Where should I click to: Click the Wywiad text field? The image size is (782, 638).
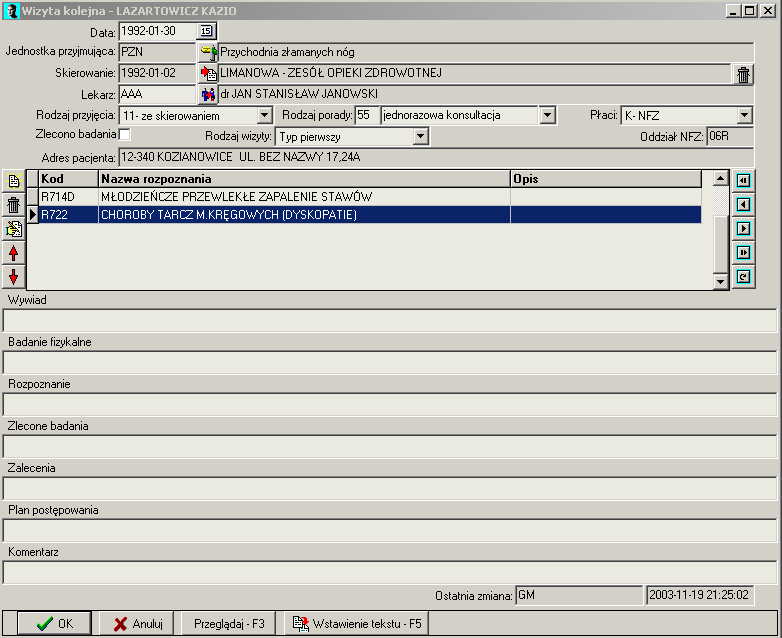point(390,320)
